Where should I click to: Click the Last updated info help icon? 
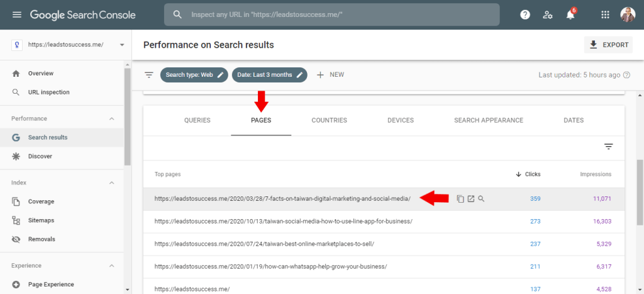coord(626,75)
